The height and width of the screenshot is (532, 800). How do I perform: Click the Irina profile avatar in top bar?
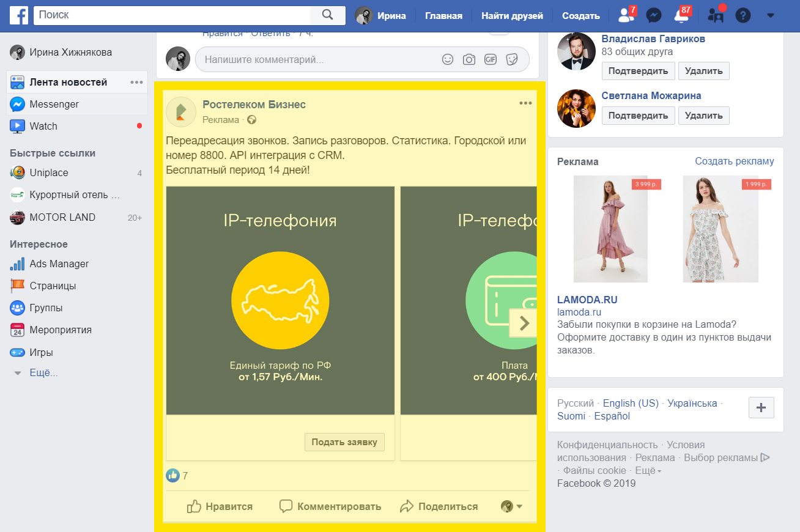click(x=363, y=16)
